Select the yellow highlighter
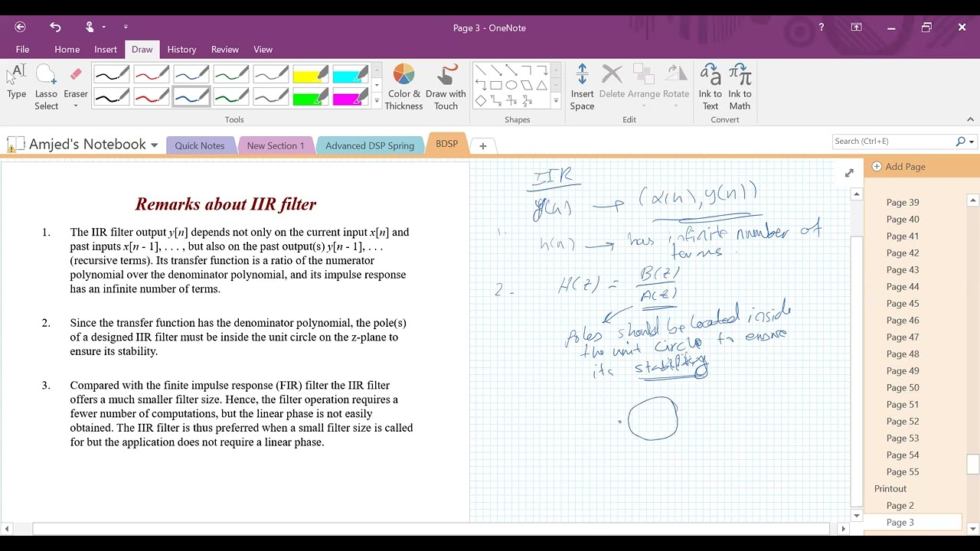The height and width of the screenshot is (551, 980). click(x=311, y=73)
